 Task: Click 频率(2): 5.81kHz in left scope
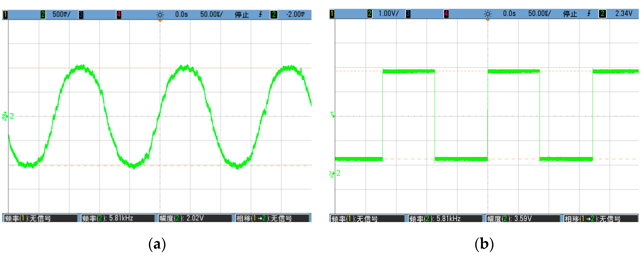point(118,218)
